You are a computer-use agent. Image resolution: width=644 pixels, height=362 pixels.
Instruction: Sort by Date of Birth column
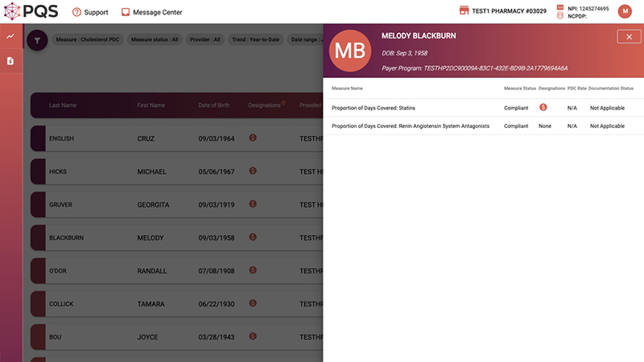coord(213,105)
